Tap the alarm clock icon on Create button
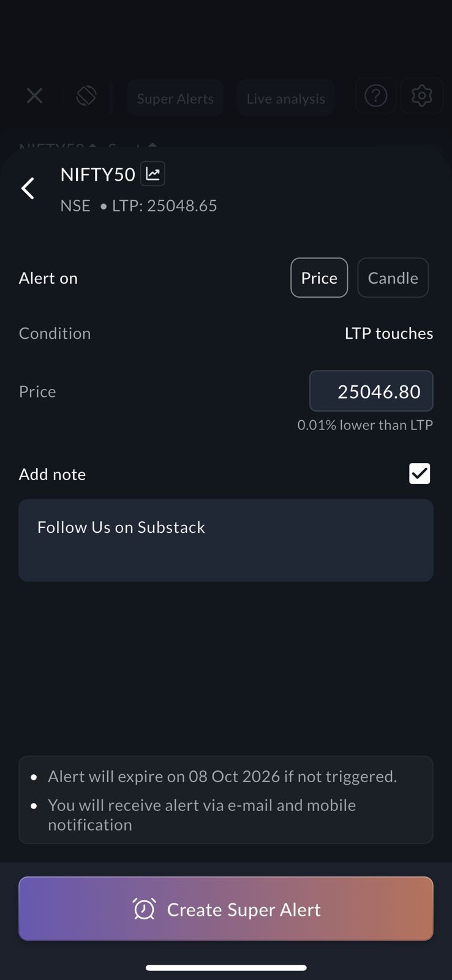The width and height of the screenshot is (452, 980). [x=145, y=909]
